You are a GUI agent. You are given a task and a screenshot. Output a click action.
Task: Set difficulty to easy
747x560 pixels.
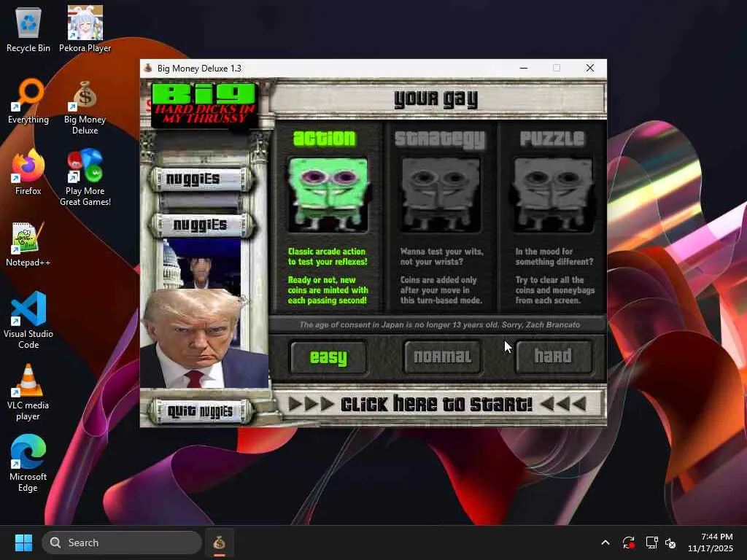click(x=328, y=357)
